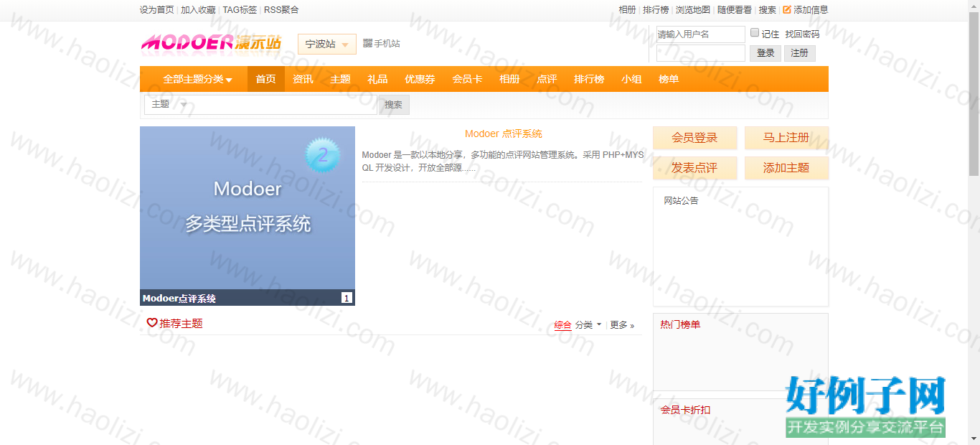The height and width of the screenshot is (445, 980).
Task: Select the 综合 sort tab
Action: tap(563, 325)
